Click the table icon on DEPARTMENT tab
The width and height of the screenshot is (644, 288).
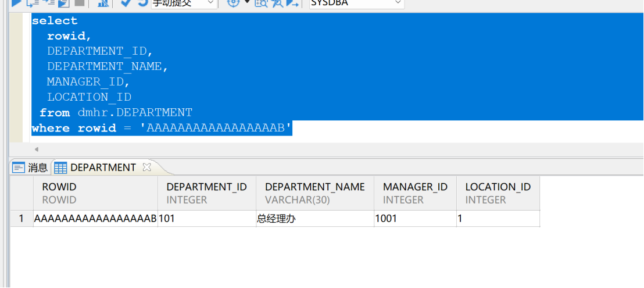coord(60,168)
